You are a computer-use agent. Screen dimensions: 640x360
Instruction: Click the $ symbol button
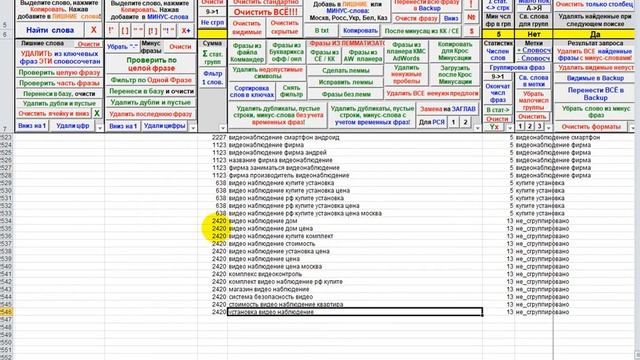(471, 31)
